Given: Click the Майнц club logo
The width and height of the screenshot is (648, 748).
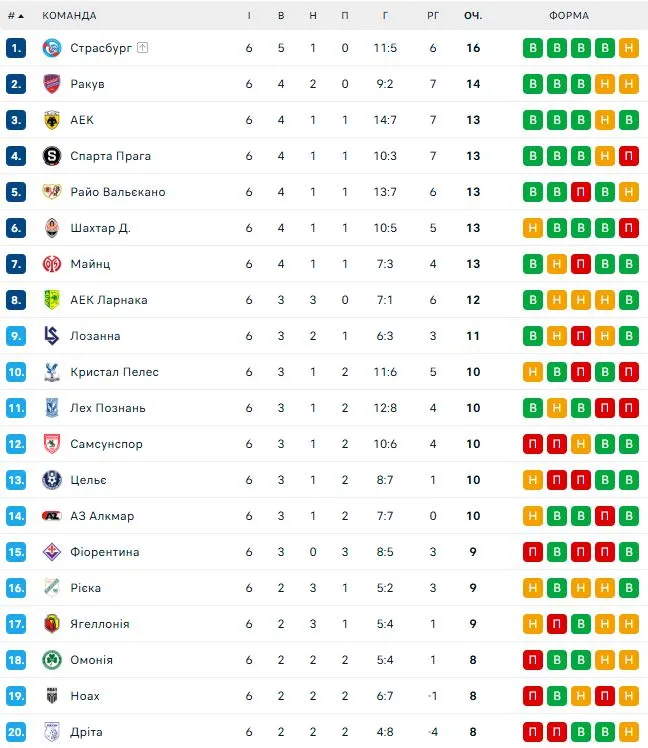Looking at the screenshot, I should [x=52, y=264].
